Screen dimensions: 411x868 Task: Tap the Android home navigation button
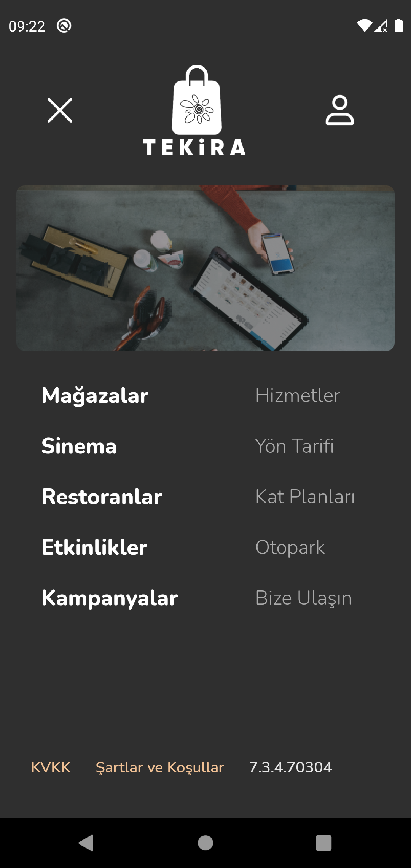205,843
